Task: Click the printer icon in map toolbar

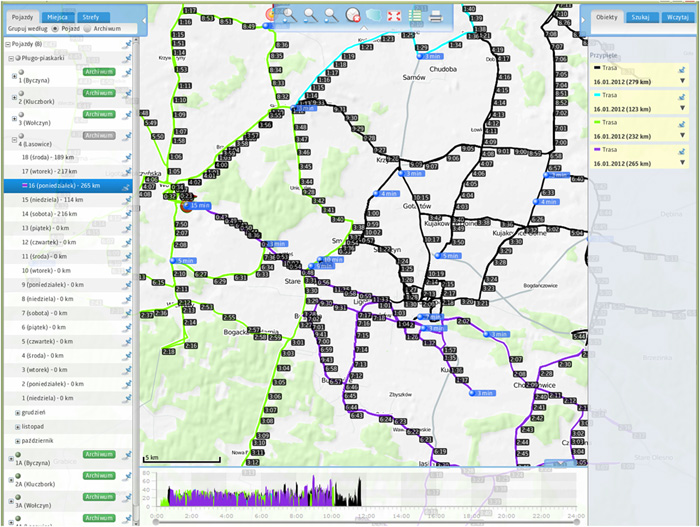Action: pos(436,15)
